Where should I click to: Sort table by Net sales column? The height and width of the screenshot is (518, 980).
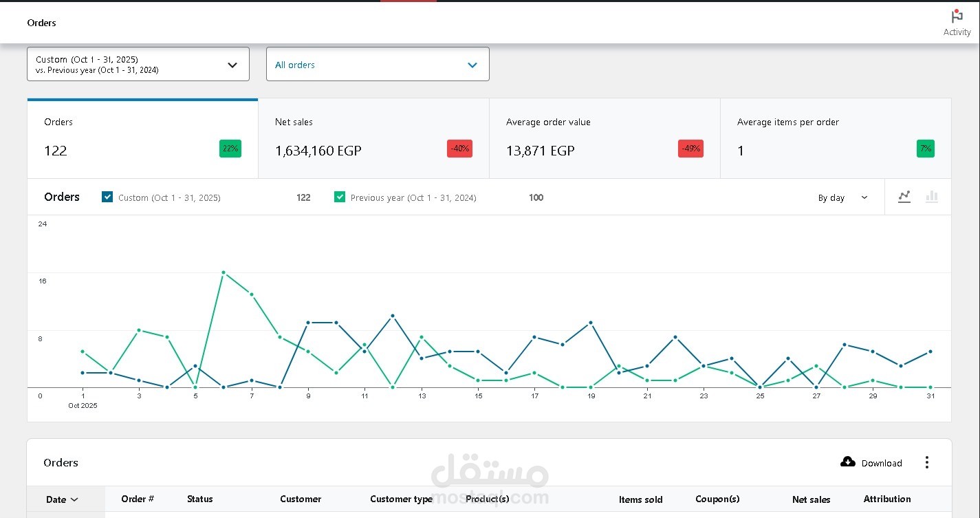pos(811,499)
